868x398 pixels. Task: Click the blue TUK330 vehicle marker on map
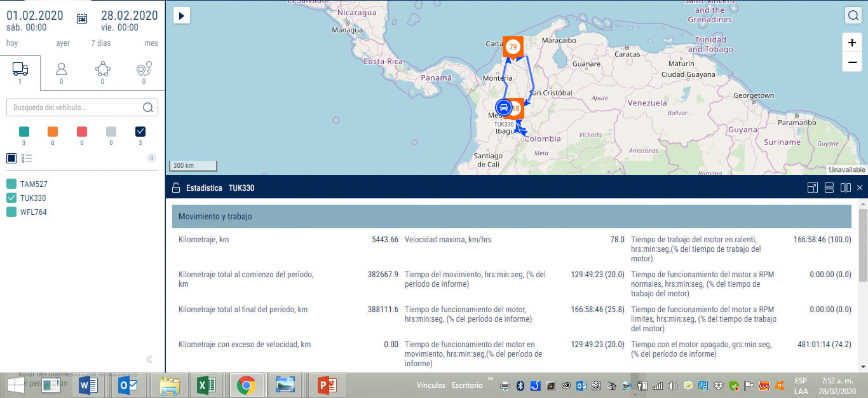pos(503,107)
